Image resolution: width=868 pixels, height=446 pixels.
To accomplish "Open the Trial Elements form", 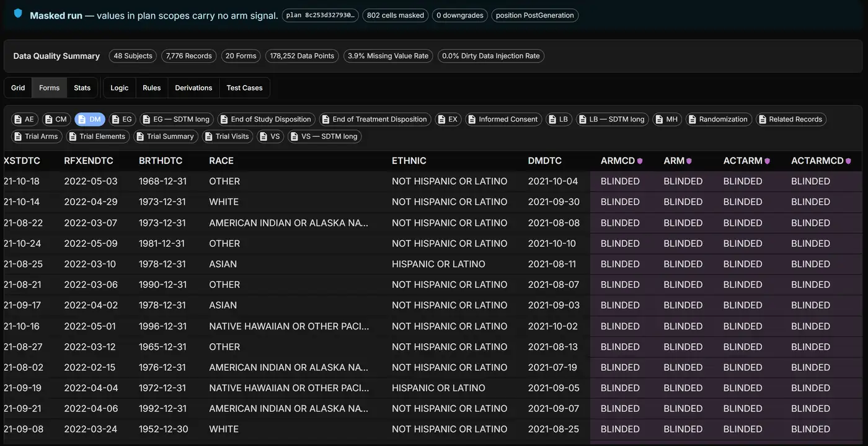I will click(98, 136).
